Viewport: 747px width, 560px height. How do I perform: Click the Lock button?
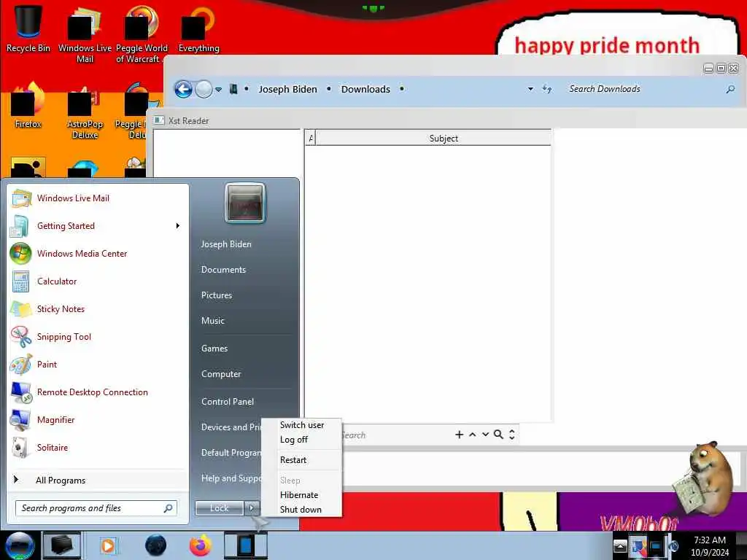[219, 508]
